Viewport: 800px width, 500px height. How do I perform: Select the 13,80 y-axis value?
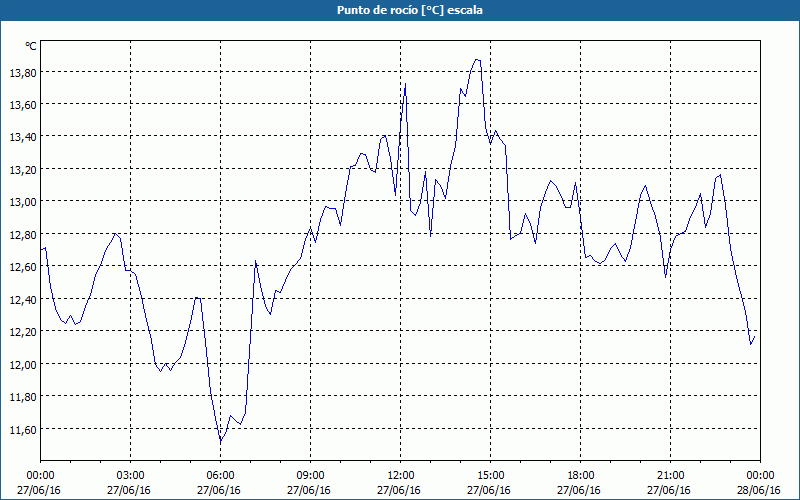coord(23,73)
